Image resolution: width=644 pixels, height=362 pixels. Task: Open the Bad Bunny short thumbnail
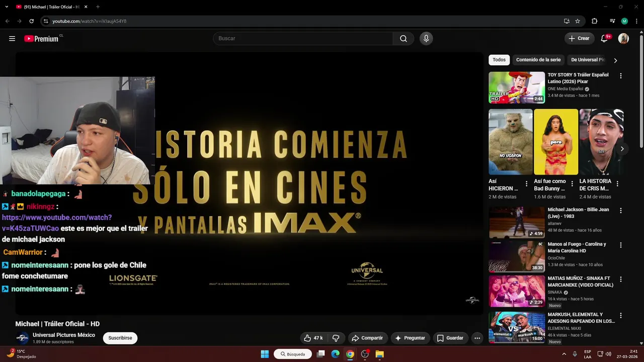[x=556, y=142]
